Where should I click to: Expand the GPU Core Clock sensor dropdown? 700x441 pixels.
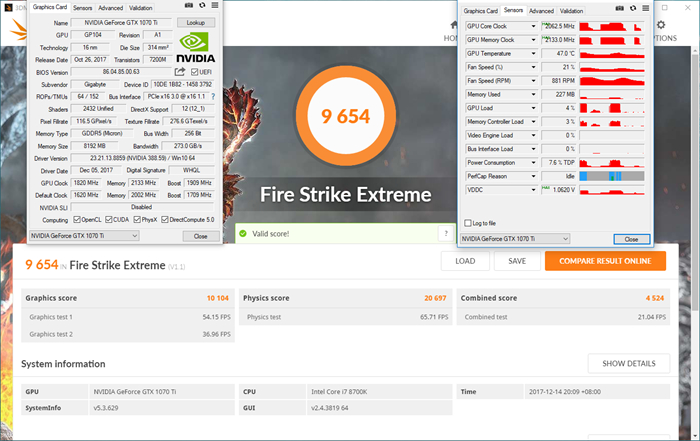pos(535,26)
